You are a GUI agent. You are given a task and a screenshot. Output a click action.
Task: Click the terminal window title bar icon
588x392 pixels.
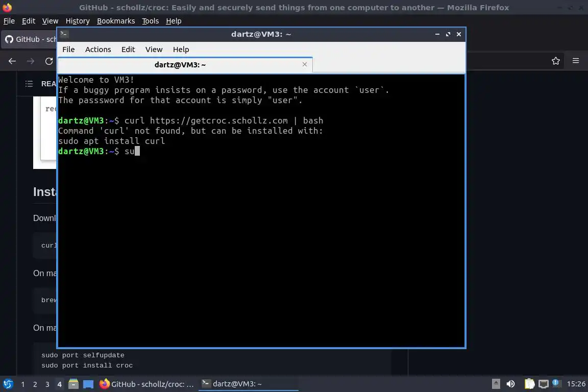64,34
